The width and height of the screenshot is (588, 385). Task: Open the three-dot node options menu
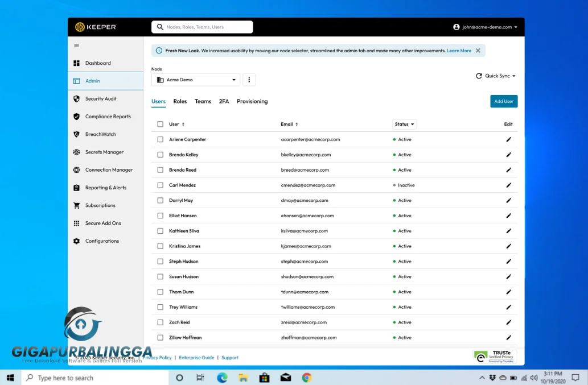[249, 80]
